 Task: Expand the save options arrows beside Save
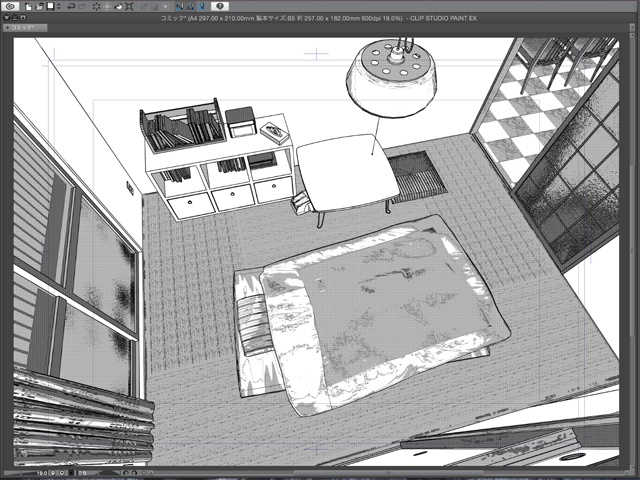59,7
